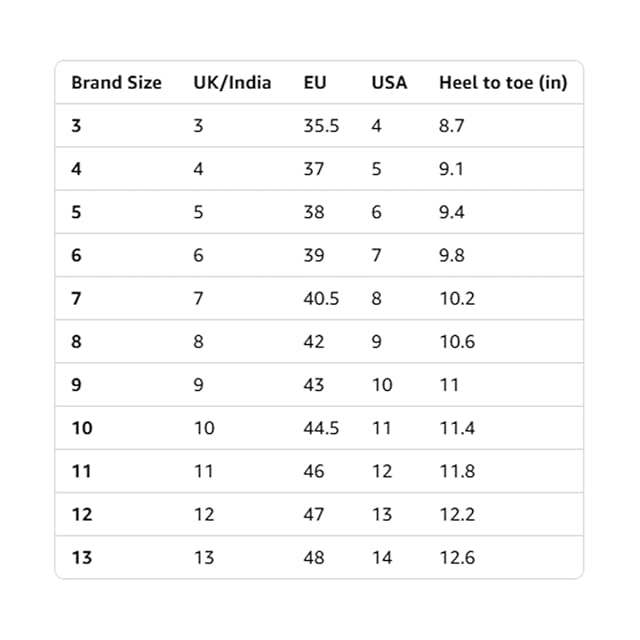Select the EU size 35.5 cell

tap(321, 126)
